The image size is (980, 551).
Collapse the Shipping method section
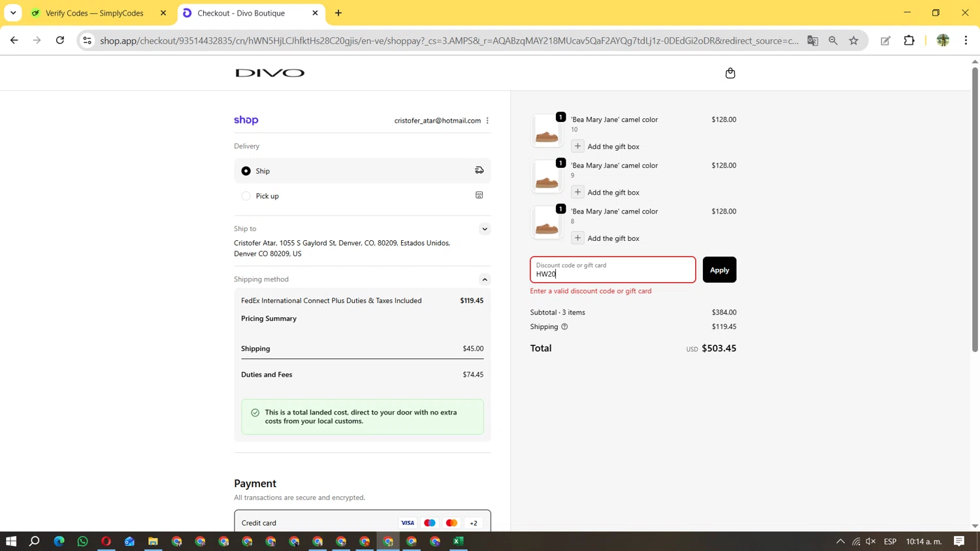[x=484, y=279]
